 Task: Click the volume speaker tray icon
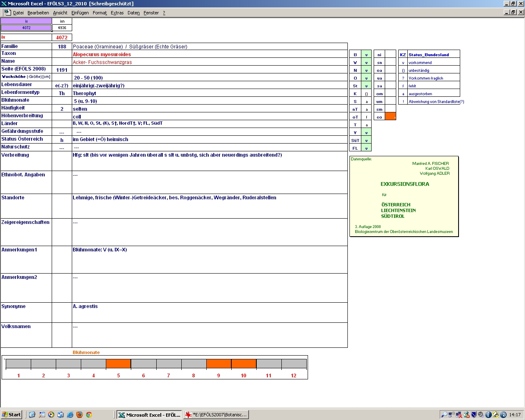(480, 415)
